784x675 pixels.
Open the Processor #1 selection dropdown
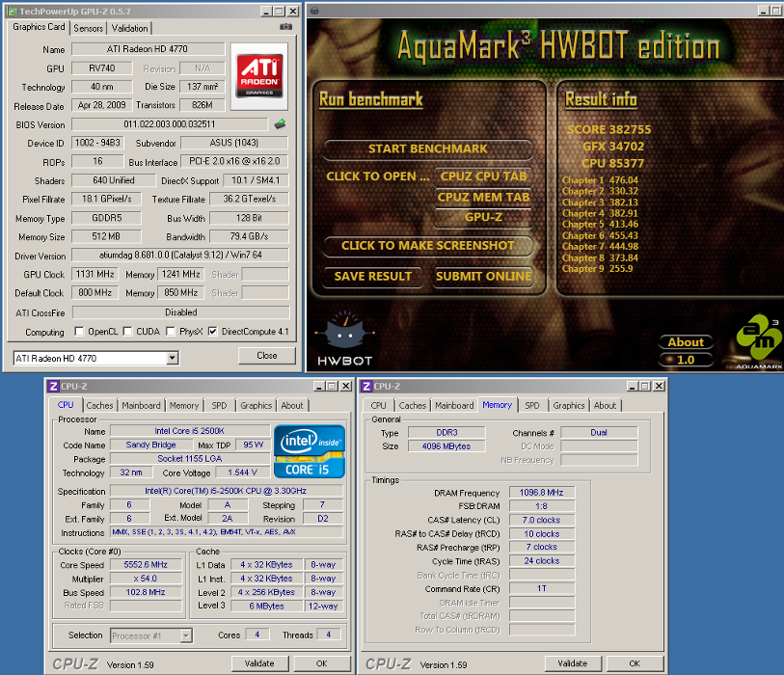coord(186,635)
